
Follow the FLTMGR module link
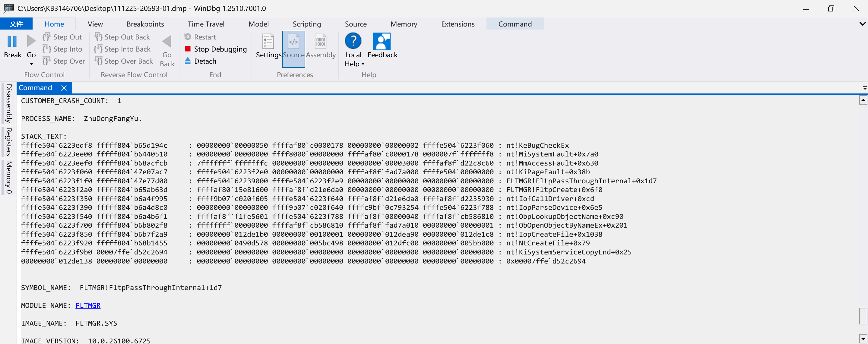click(87, 305)
